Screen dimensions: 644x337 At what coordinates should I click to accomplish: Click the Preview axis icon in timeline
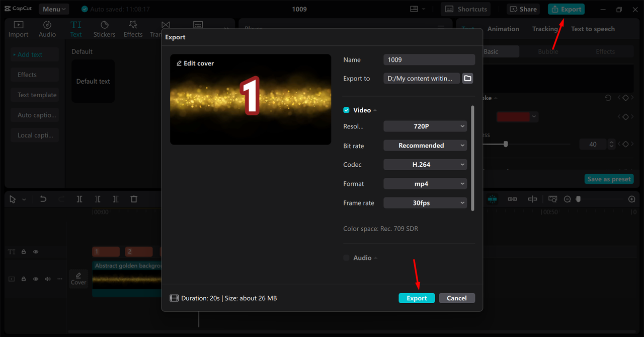(532, 199)
